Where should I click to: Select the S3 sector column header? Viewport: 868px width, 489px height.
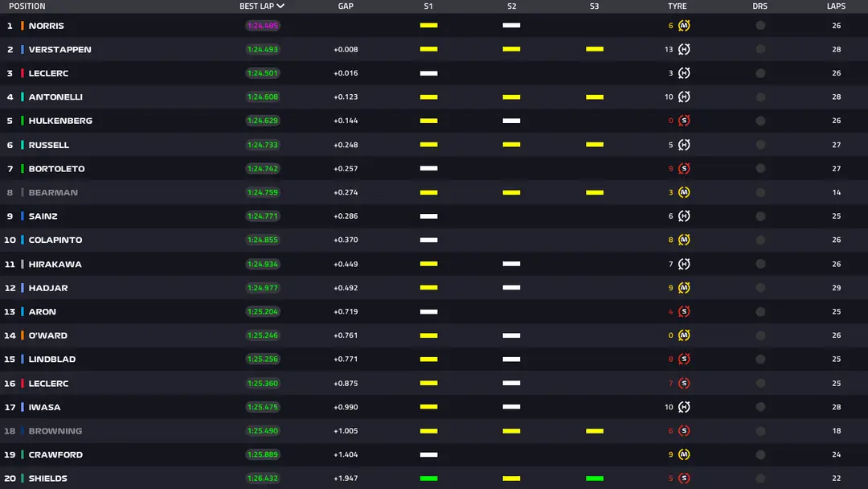595,6
